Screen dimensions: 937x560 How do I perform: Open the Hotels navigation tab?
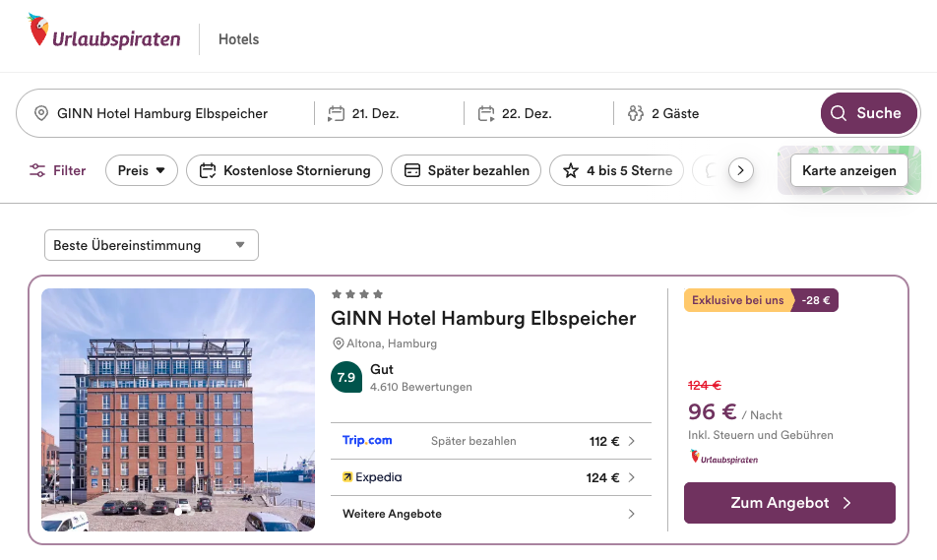[239, 39]
